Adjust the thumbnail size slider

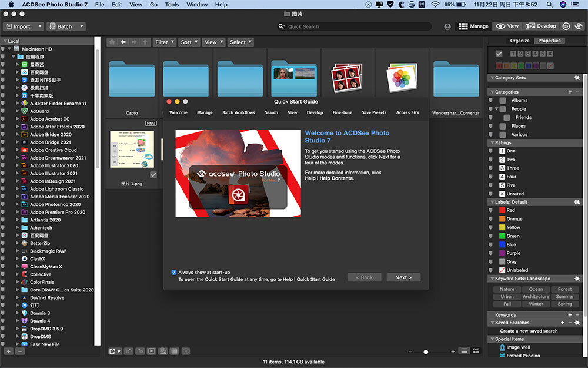(x=425, y=352)
